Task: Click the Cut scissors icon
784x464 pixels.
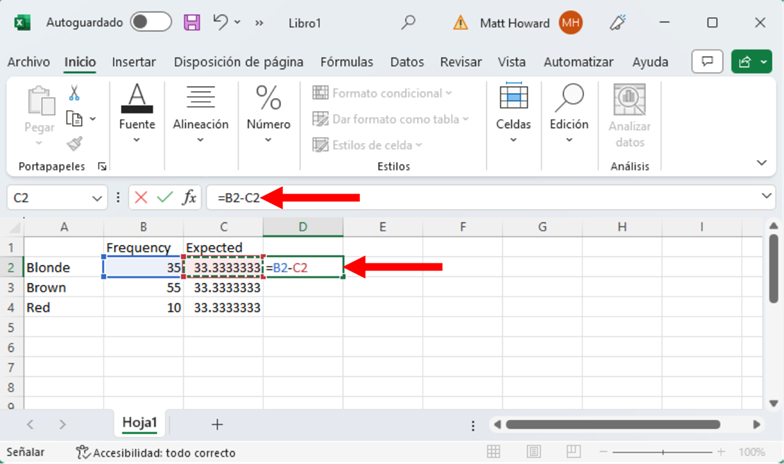Action: [74, 94]
